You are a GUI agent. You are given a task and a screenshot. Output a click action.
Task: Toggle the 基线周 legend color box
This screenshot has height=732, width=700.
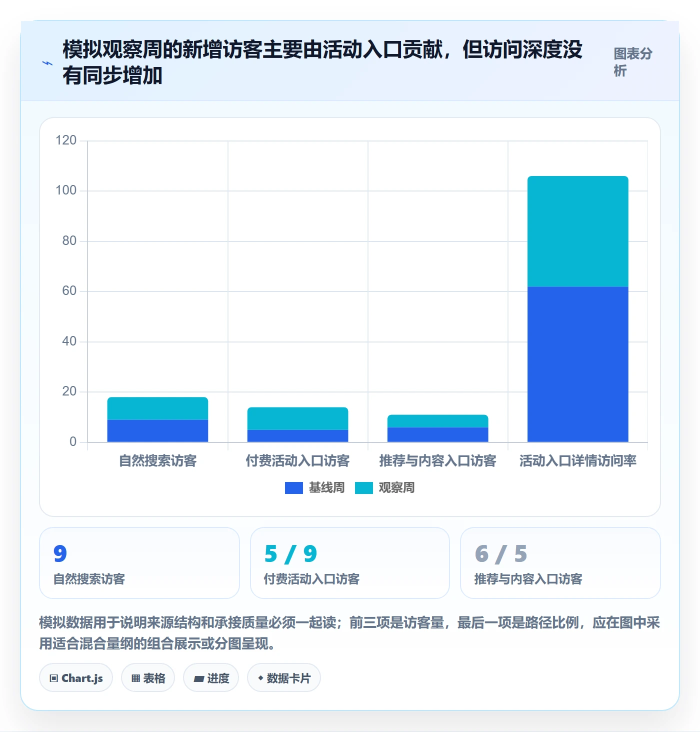coord(294,488)
